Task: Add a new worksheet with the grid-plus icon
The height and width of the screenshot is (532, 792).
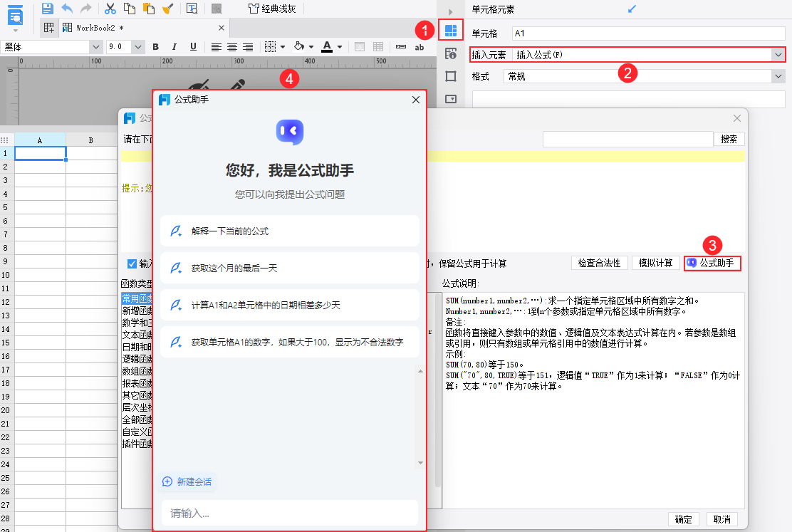Action: pos(48,28)
